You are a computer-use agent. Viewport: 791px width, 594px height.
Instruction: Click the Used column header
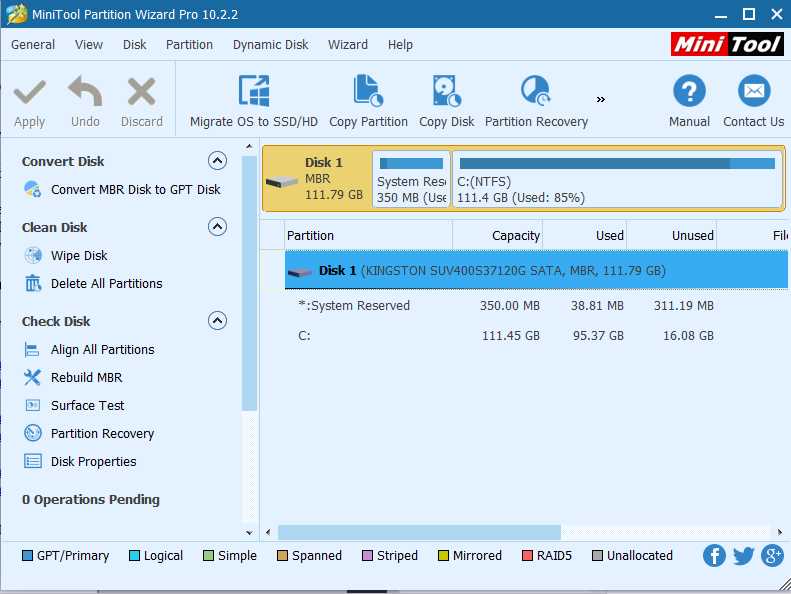click(x=584, y=235)
